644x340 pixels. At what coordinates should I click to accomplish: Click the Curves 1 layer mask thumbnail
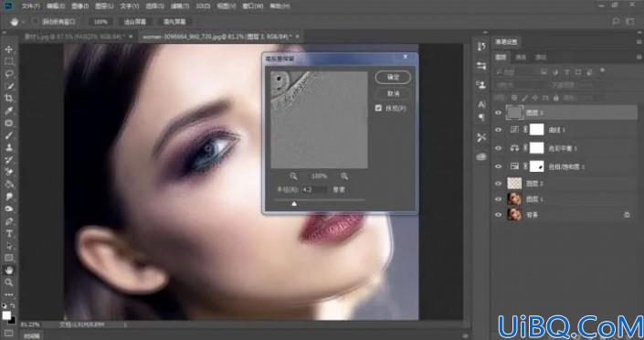(x=536, y=130)
